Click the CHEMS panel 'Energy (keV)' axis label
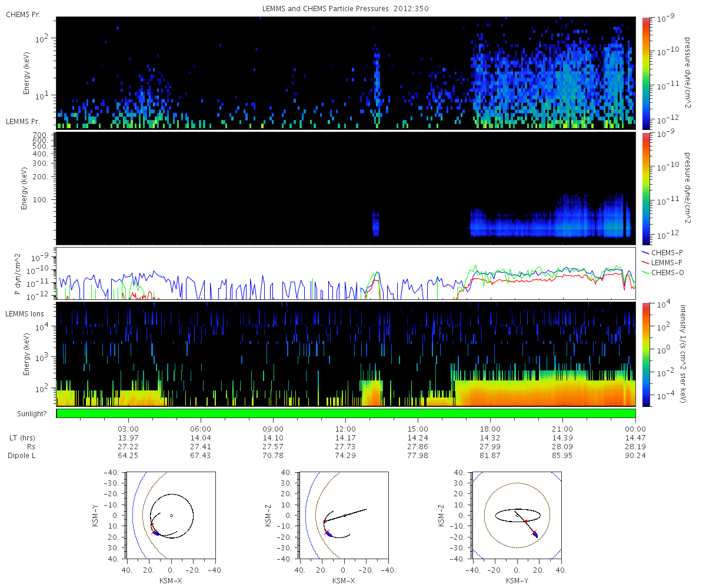This screenshot has height=588, width=706. coord(26,73)
